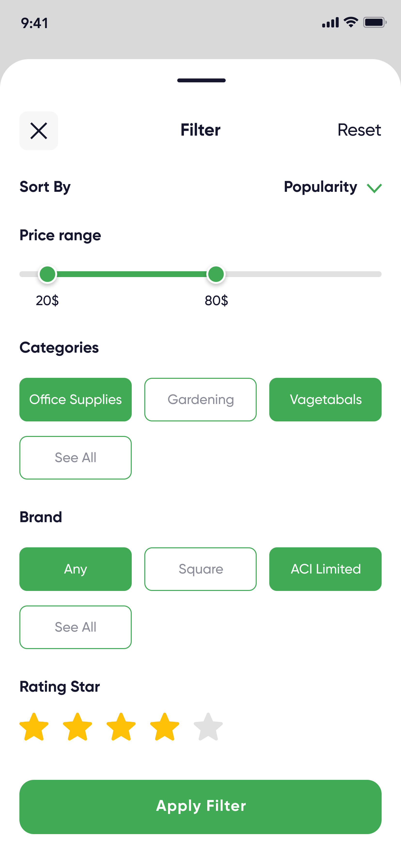This screenshot has width=401, height=868.
Task: Show all brands via See All
Action: tap(76, 627)
